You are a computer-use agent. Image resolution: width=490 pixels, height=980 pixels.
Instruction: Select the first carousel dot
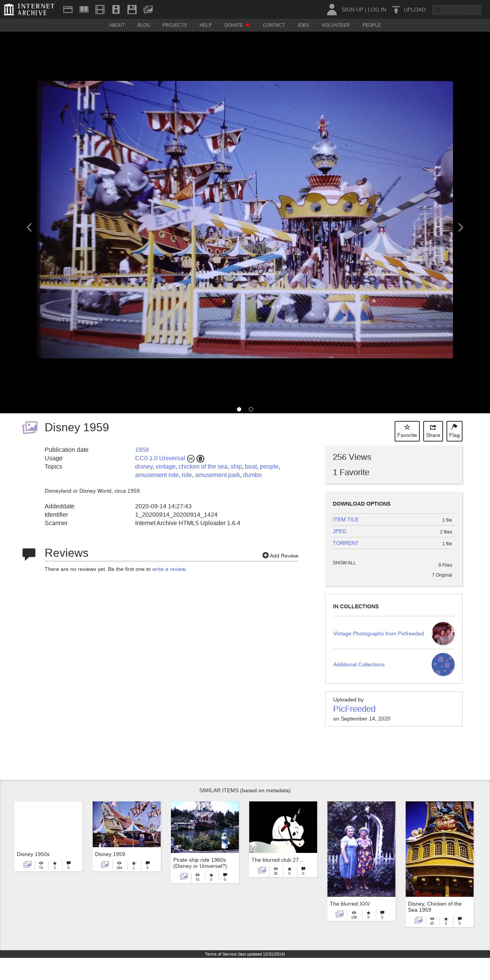click(x=239, y=409)
